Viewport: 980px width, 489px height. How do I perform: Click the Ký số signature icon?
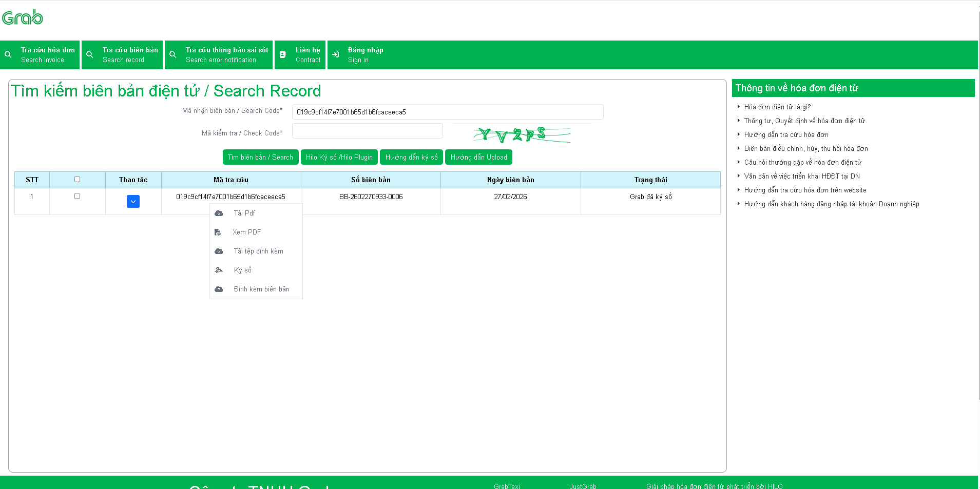pos(219,270)
